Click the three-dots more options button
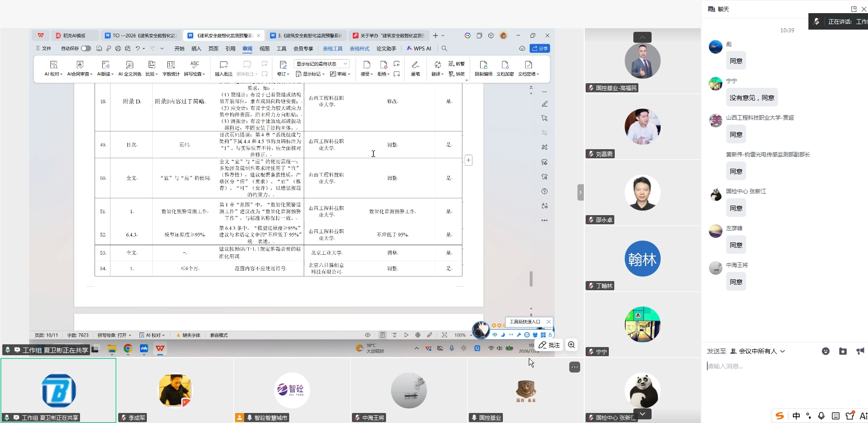 click(x=575, y=367)
